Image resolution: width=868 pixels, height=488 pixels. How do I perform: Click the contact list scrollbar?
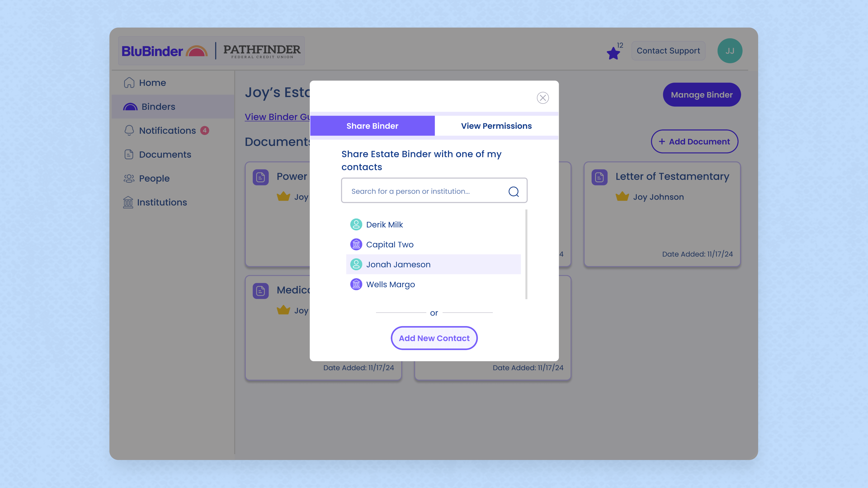(526, 254)
